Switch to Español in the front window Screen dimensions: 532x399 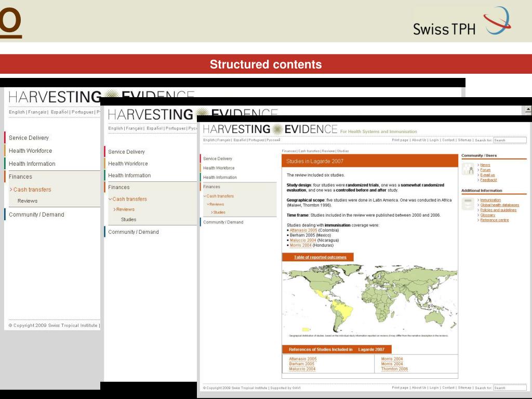coord(240,140)
